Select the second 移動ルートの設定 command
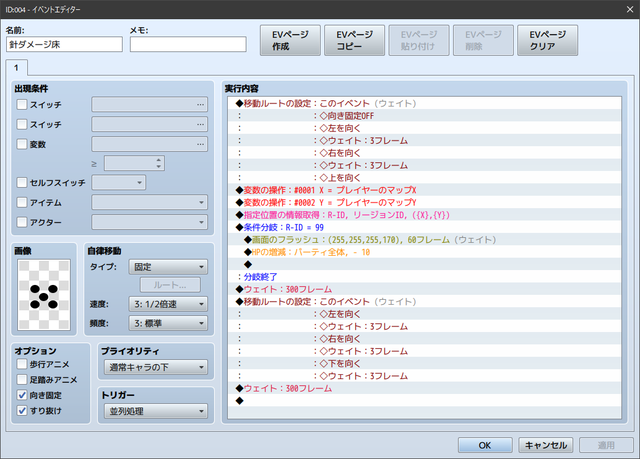Viewport: 640px width, 459px height. pyautogui.click(x=424, y=302)
